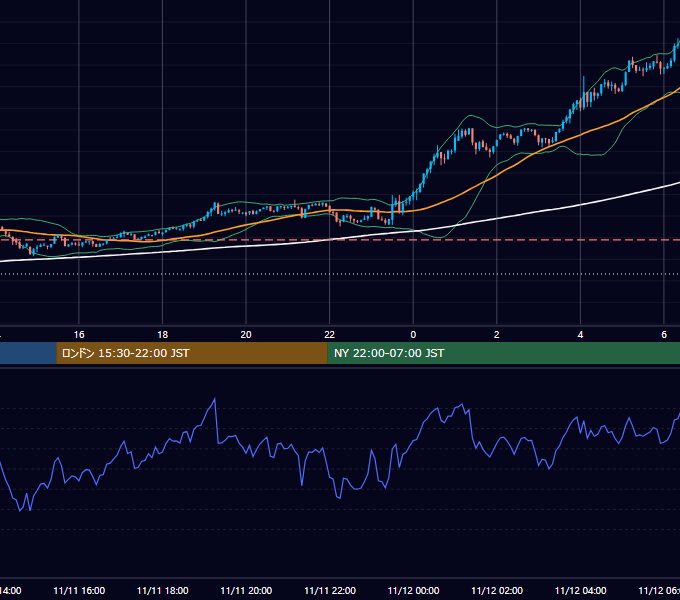Screen dimensions: 680x600
Task: Click the 22 hour label on chart axis
Action: (x=330, y=335)
